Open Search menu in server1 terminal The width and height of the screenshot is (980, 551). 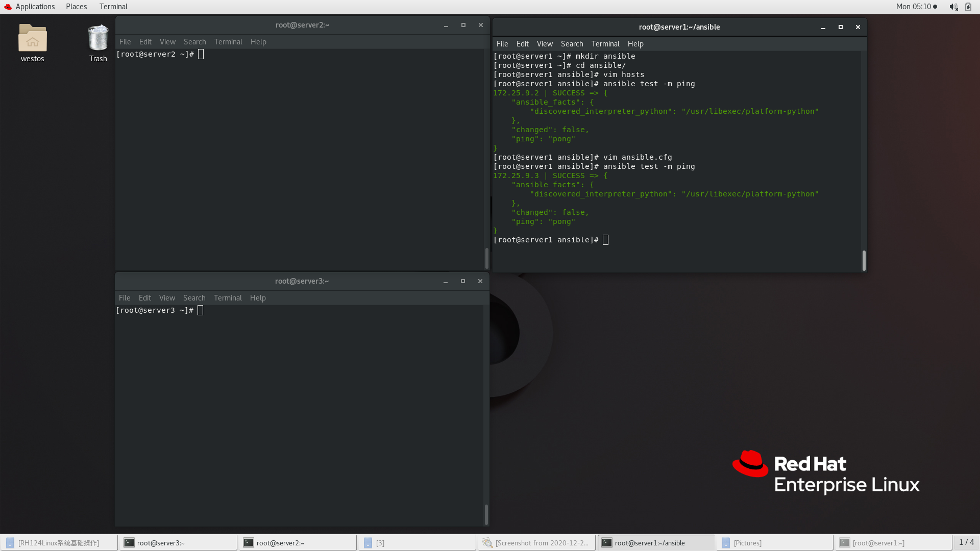click(x=572, y=44)
